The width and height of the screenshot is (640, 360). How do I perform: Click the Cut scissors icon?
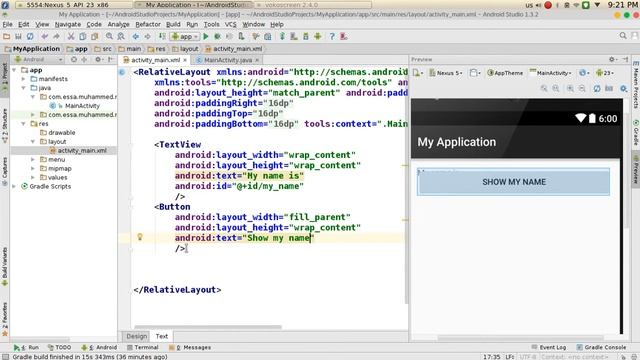click(71, 36)
